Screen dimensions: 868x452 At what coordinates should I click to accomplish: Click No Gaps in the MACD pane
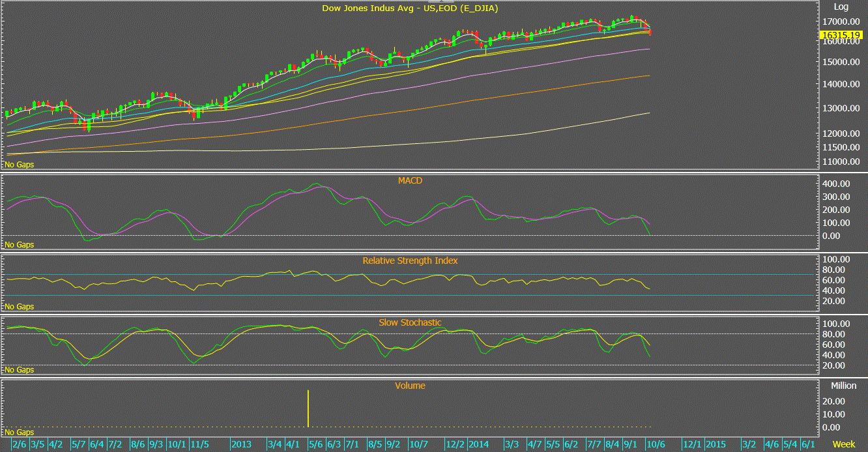(19, 245)
